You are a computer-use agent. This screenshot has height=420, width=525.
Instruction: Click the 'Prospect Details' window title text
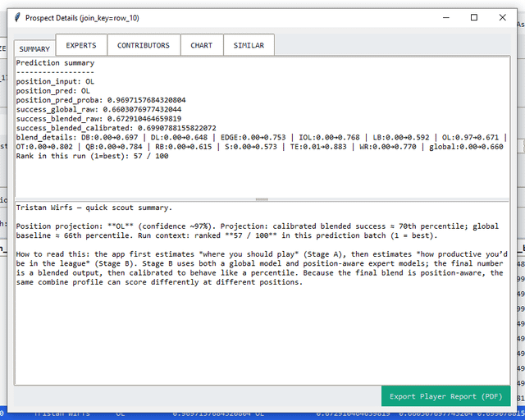82,17
